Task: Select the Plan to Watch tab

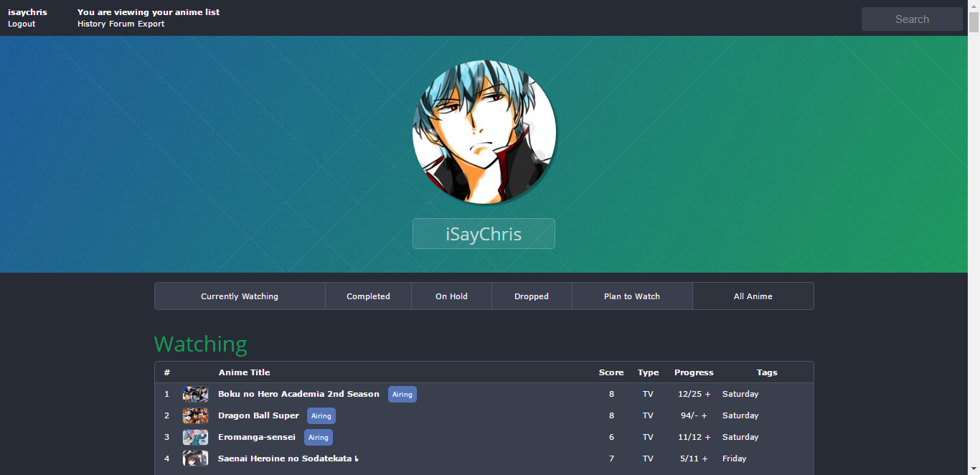Action: tap(631, 296)
